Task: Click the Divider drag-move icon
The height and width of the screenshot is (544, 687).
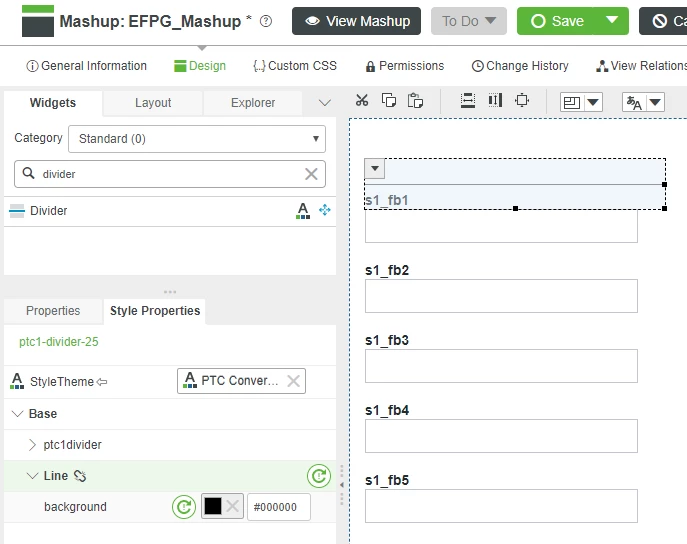Action: coord(325,210)
